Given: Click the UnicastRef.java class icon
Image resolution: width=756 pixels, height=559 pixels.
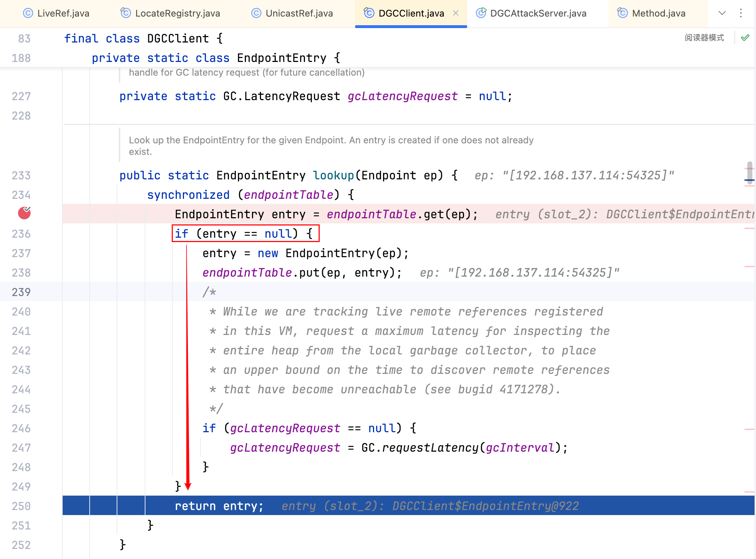Looking at the screenshot, I should pos(256,13).
